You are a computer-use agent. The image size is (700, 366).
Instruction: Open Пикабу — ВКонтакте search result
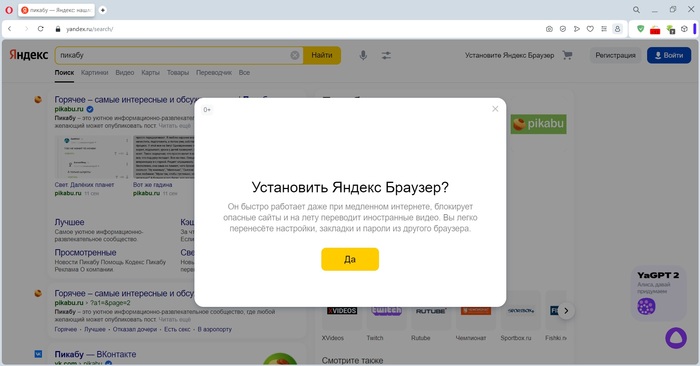[x=95, y=354]
